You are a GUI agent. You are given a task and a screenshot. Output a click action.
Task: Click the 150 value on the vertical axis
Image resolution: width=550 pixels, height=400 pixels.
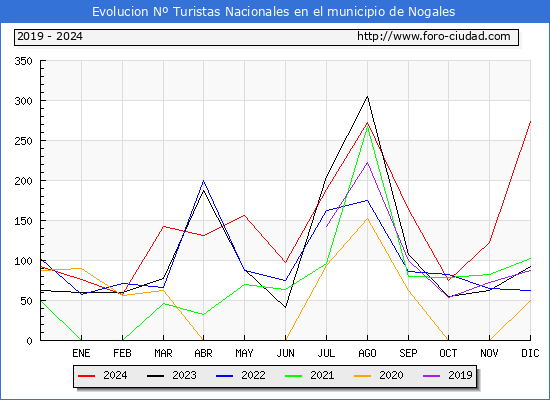24,221
